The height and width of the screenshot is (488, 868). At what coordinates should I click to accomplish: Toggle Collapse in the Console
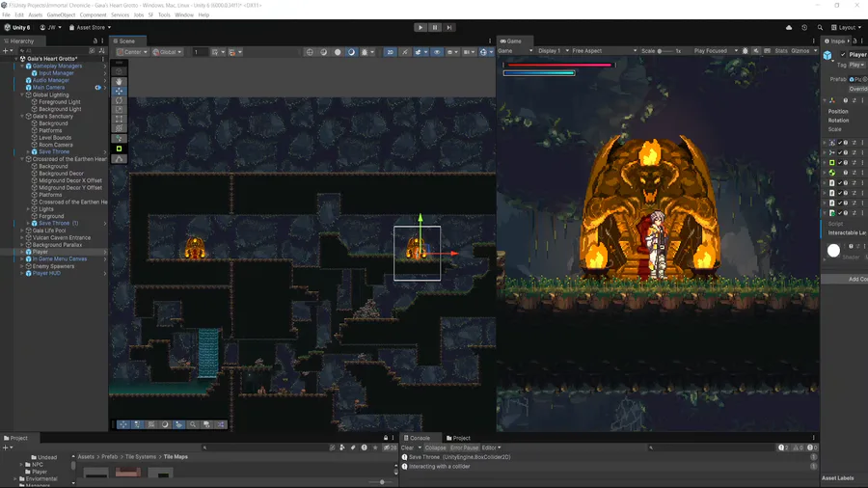click(435, 447)
